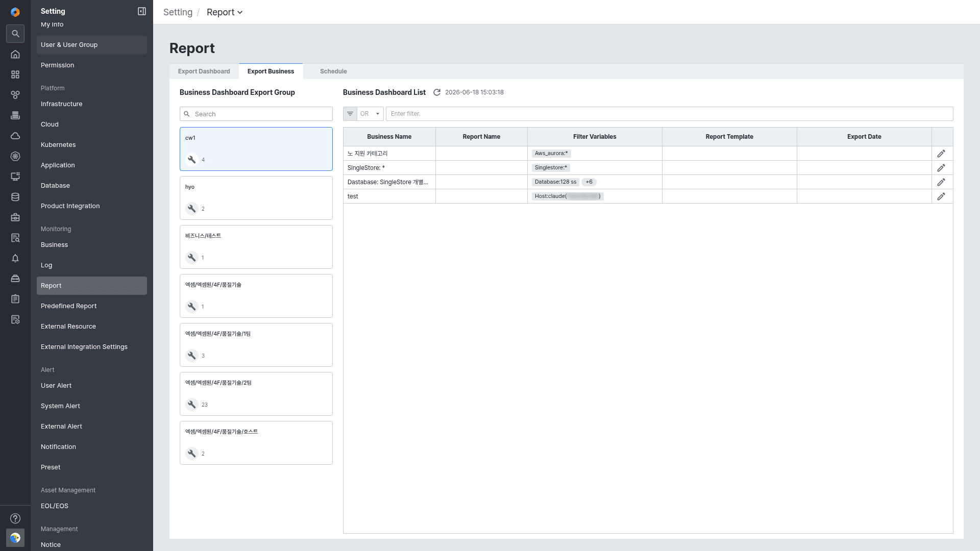Screen dimensions: 980x551
Task: Open the dashboard grid icon
Action: coord(15,74)
